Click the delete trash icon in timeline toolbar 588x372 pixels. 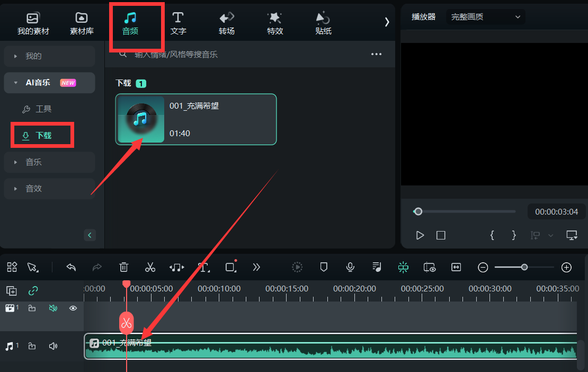tap(123, 267)
